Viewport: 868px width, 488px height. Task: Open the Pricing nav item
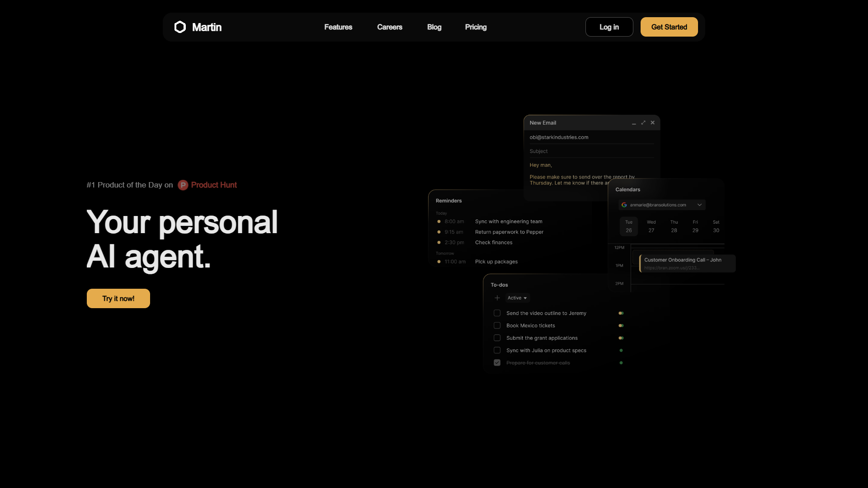[x=476, y=28]
